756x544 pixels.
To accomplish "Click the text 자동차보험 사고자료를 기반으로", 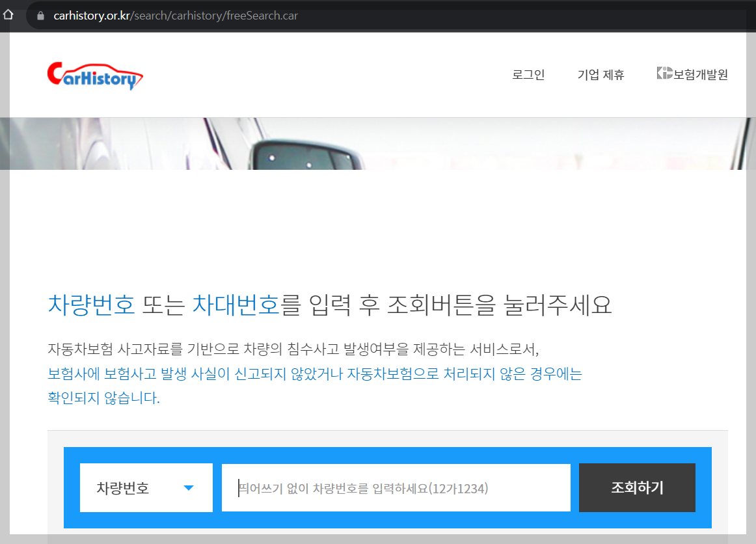I will tap(143, 349).
